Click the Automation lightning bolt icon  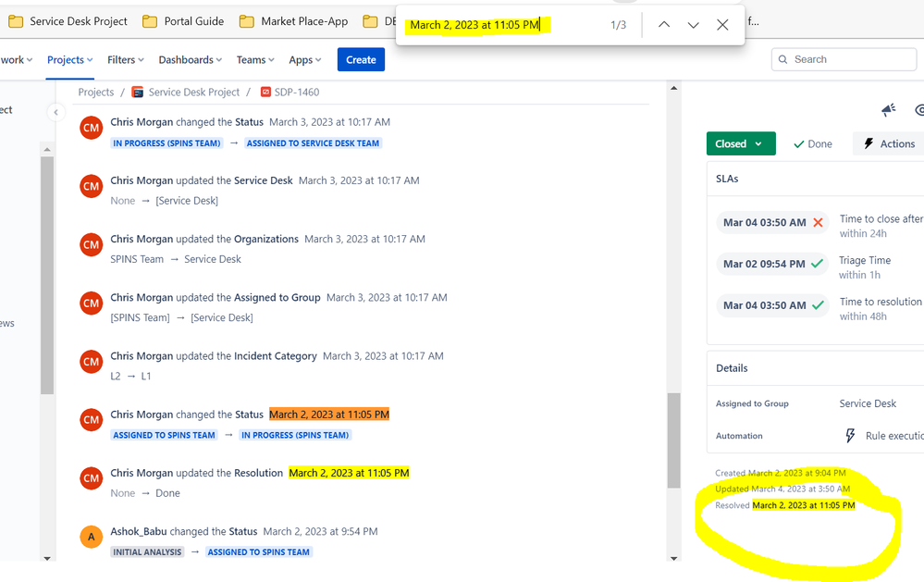(x=850, y=435)
